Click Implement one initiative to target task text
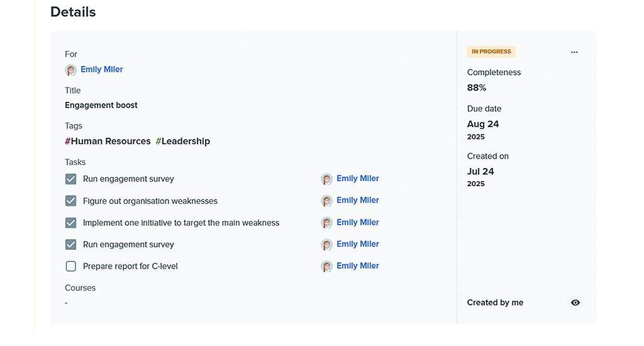The height and width of the screenshot is (346, 644). [x=181, y=223]
